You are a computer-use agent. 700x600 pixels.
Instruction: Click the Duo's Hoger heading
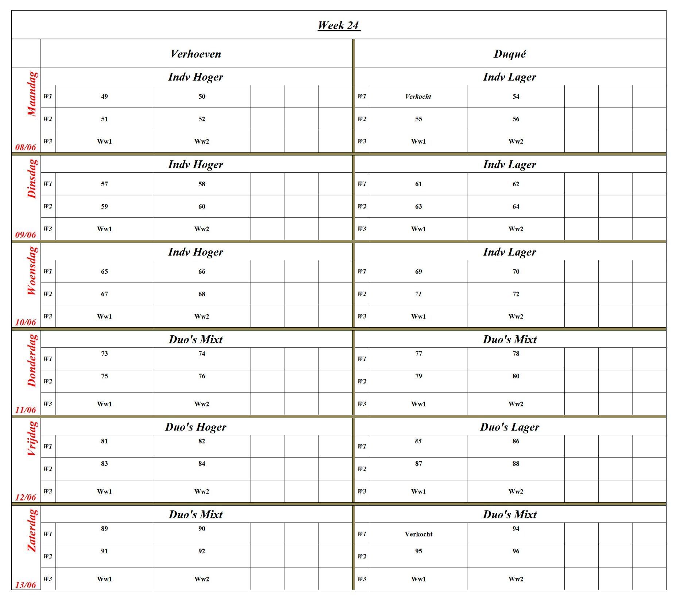(x=196, y=427)
